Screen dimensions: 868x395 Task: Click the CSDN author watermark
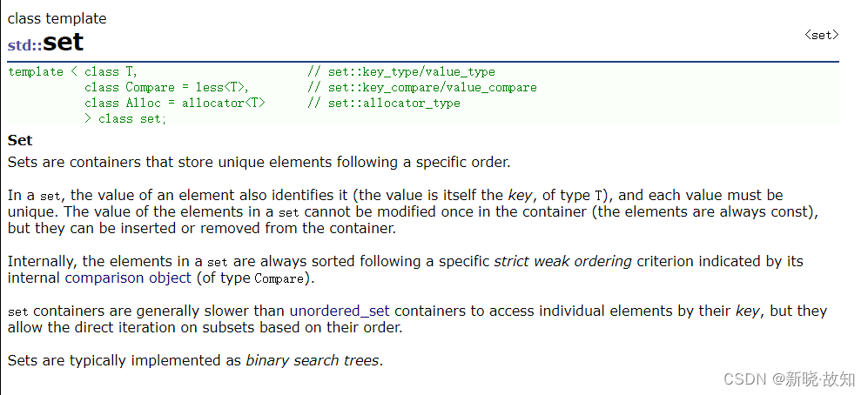790,379
